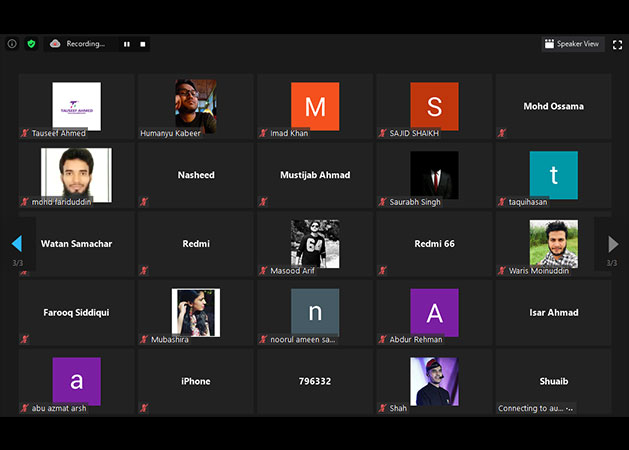Switch to Speaker View
Screen dimensions: 629x450
tap(572, 44)
